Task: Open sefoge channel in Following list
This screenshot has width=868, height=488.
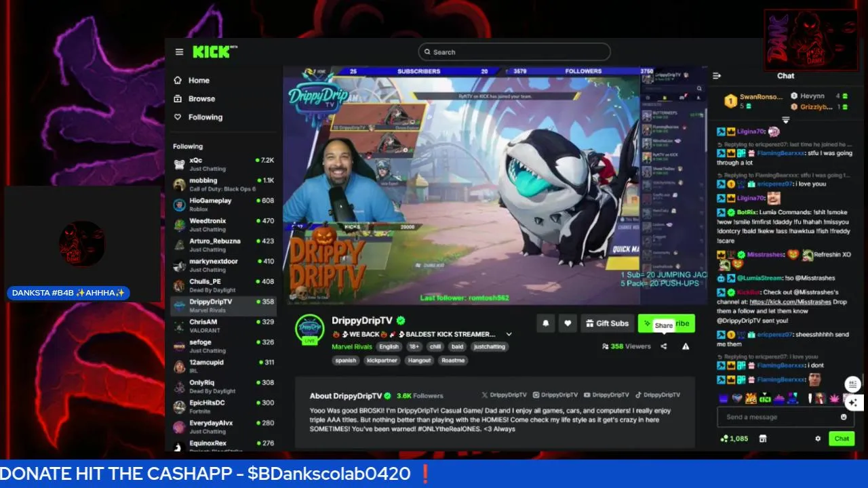Action: tap(223, 346)
